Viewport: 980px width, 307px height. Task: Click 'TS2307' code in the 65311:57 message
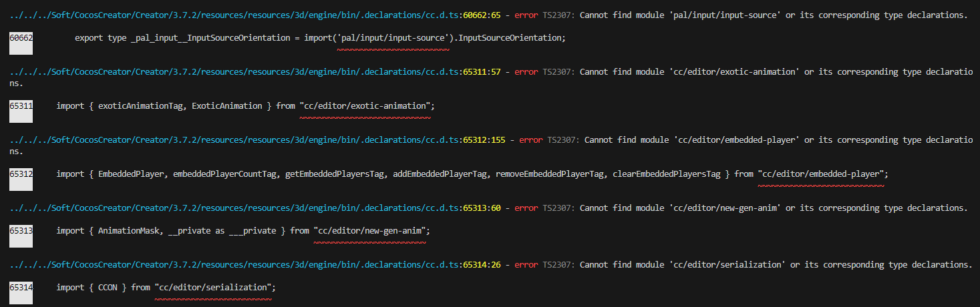tap(558, 72)
